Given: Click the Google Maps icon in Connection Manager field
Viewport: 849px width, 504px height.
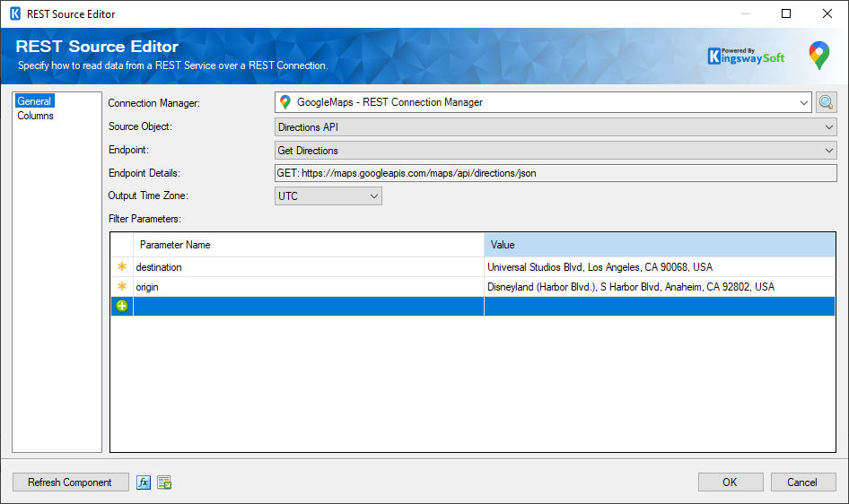Looking at the screenshot, I should tap(284, 102).
